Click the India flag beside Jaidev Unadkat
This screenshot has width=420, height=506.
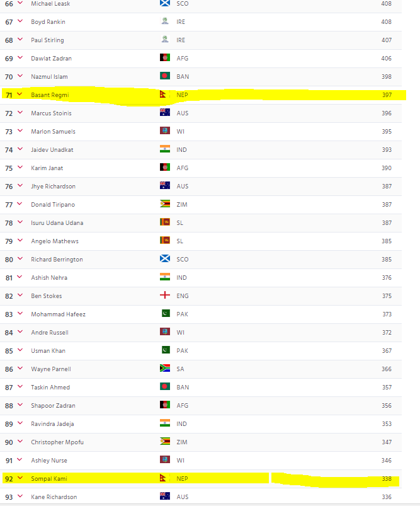click(165, 150)
